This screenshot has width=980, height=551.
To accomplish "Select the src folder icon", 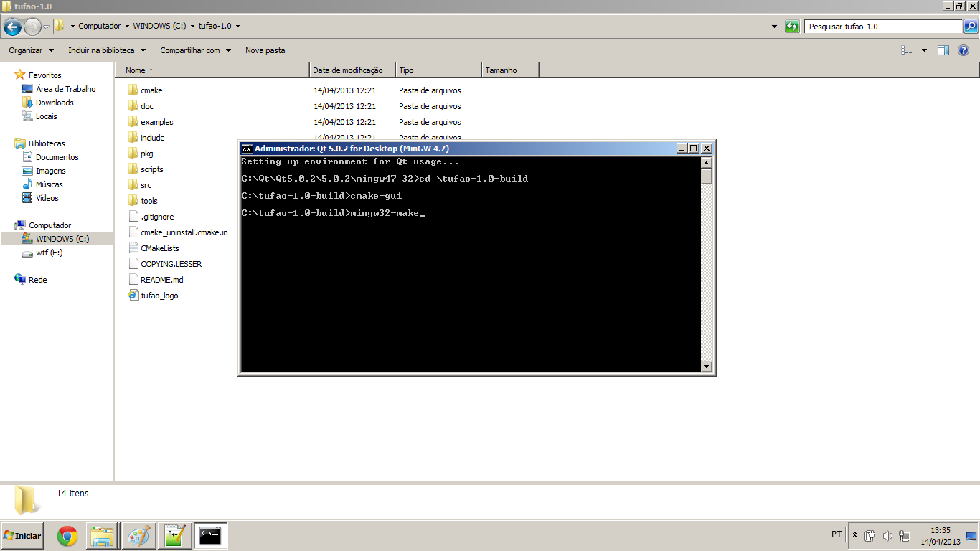I will pos(133,185).
